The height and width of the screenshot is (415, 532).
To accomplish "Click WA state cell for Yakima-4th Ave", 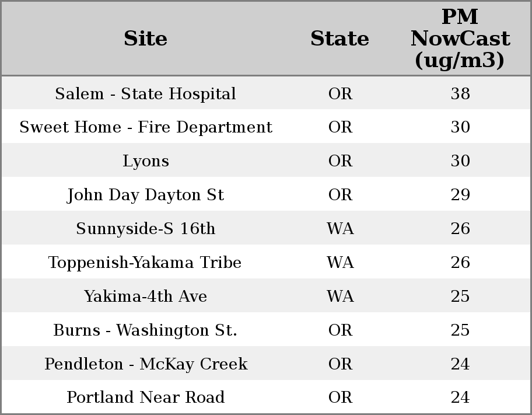I will tap(340, 297).
